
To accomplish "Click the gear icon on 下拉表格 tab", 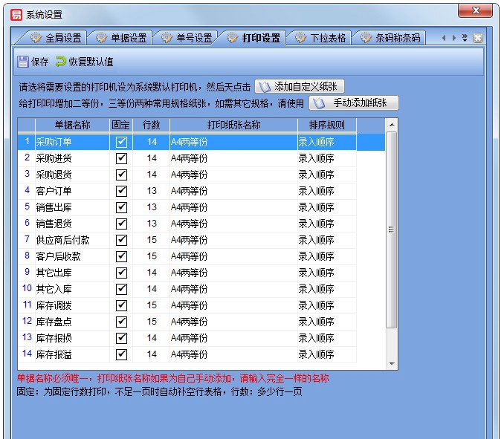I will click(x=300, y=38).
